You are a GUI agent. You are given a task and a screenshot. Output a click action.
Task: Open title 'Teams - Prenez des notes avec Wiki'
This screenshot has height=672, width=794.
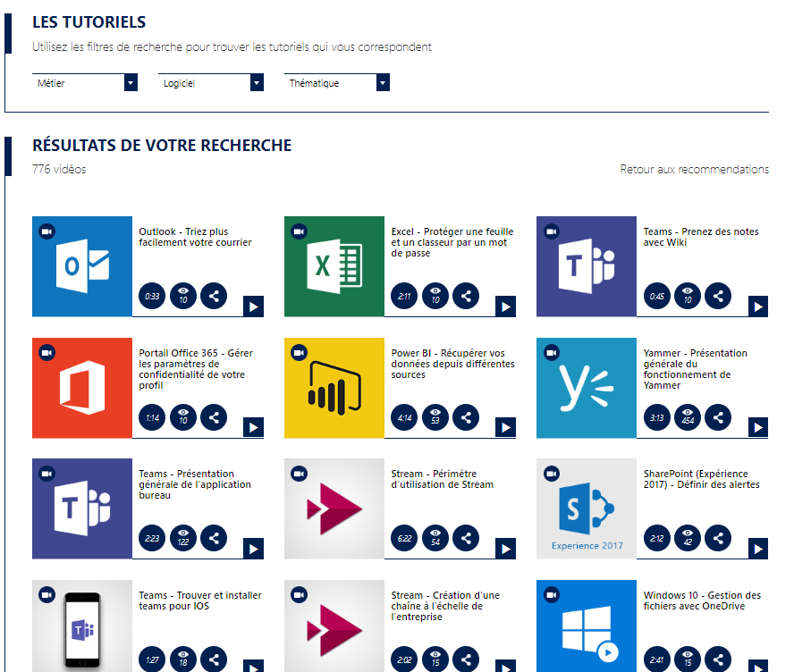(701, 237)
